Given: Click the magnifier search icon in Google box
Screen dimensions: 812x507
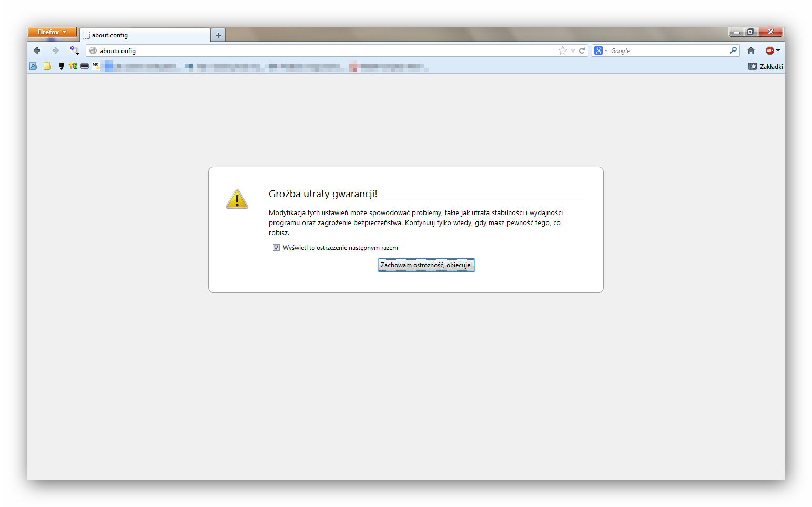Looking at the screenshot, I should pos(733,50).
